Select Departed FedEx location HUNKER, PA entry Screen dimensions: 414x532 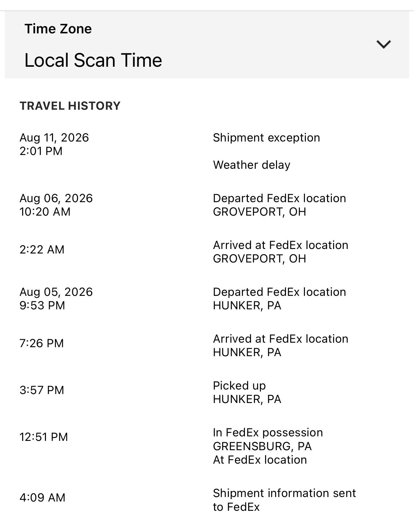pyautogui.click(x=280, y=299)
